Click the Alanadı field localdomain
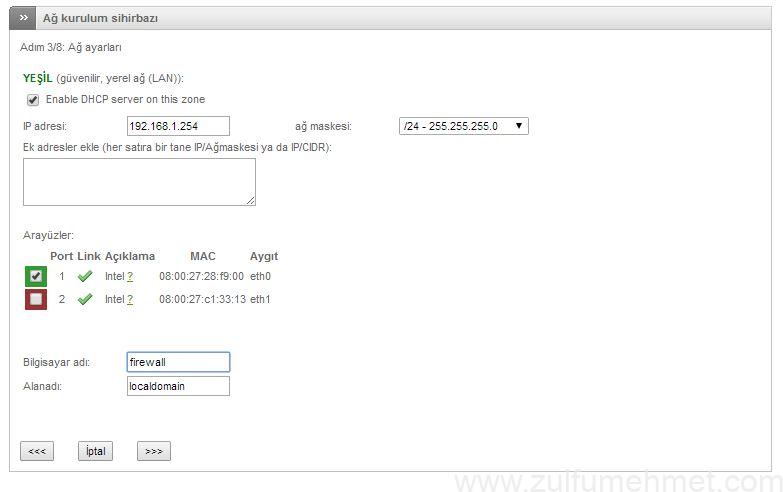This screenshot has width=783, height=492. [x=178, y=386]
